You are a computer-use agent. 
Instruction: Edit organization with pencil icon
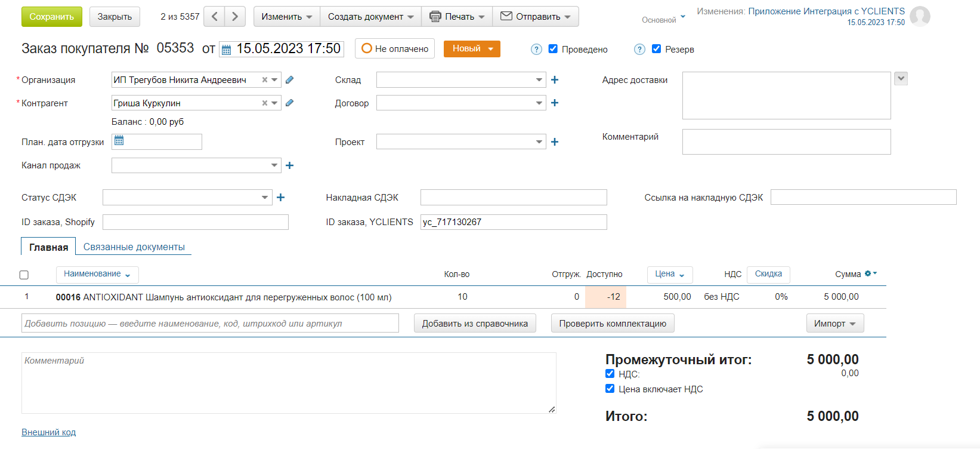[x=290, y=79]
